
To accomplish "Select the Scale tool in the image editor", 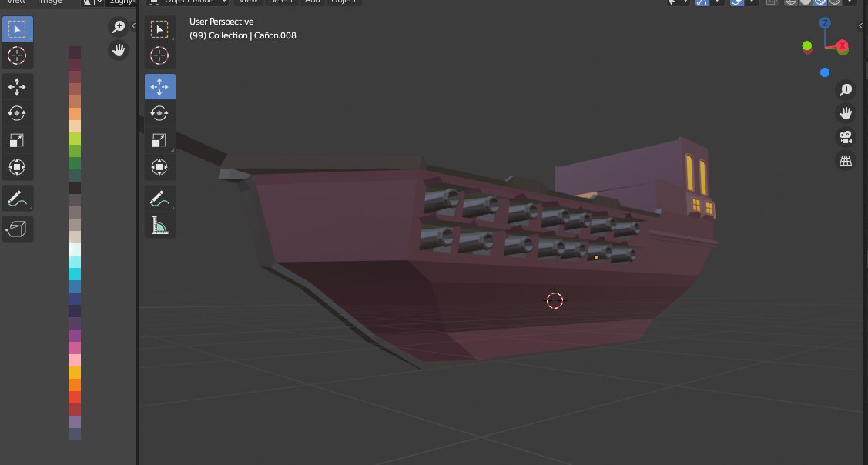I will (17, 140).
